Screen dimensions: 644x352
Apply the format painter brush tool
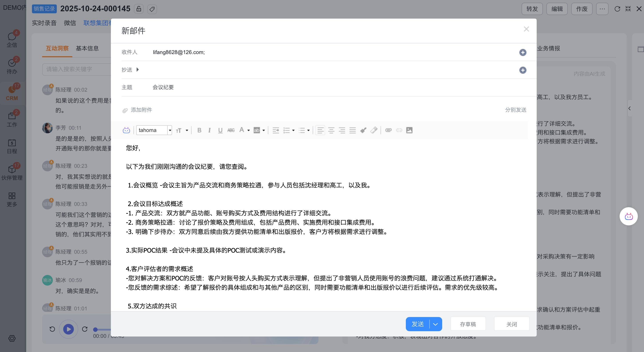coord(363,130)
